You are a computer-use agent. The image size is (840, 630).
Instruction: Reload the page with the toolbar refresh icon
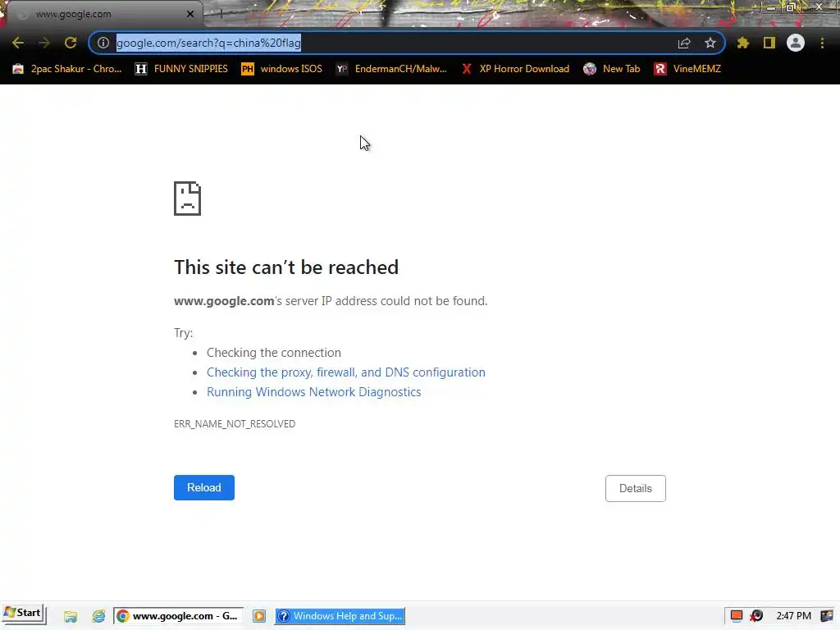(71, 43)
